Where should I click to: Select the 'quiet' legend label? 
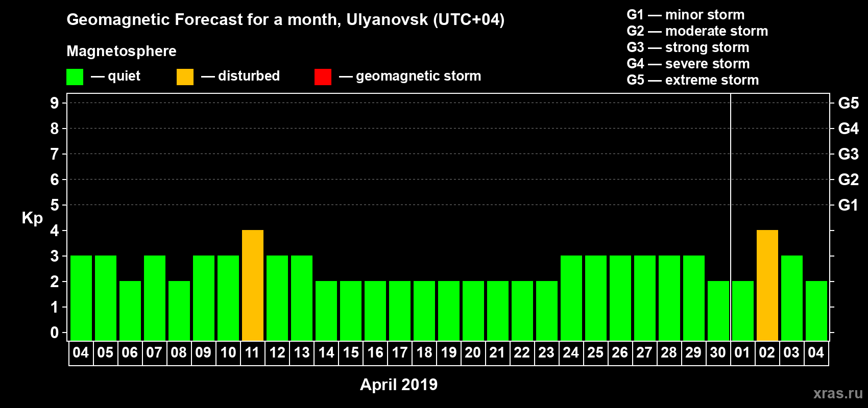pos(124,76)
